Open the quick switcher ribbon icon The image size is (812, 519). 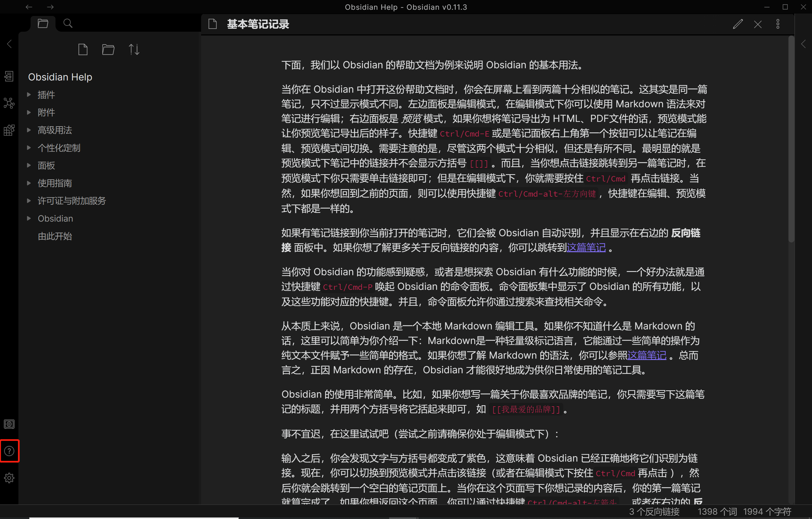tap(9, 76)
